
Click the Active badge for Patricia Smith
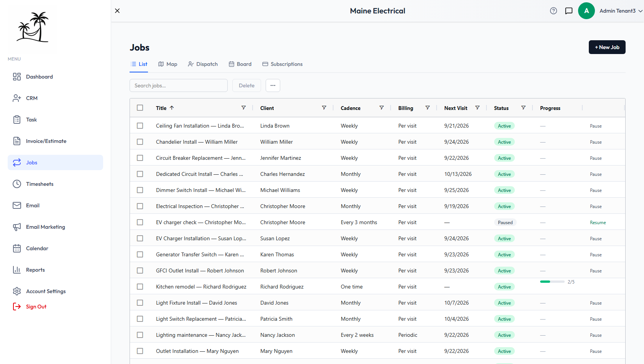click(x=504, y=319)
